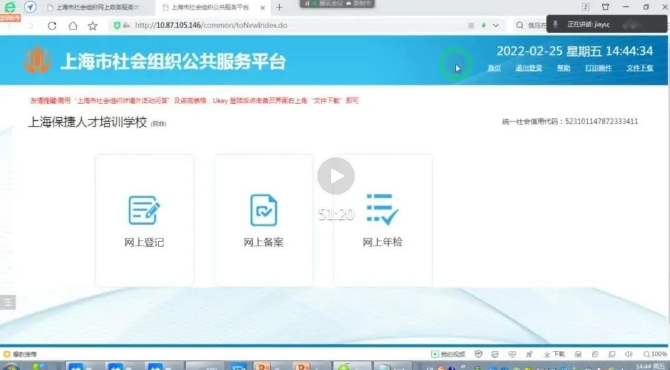Open a new tab with plus button
This screenshot has width=670, height=370.
click(x=279, y=7)
